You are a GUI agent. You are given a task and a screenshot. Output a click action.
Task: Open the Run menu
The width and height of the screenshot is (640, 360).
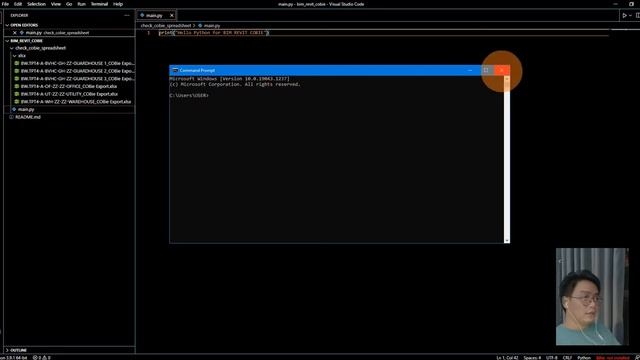82,4
